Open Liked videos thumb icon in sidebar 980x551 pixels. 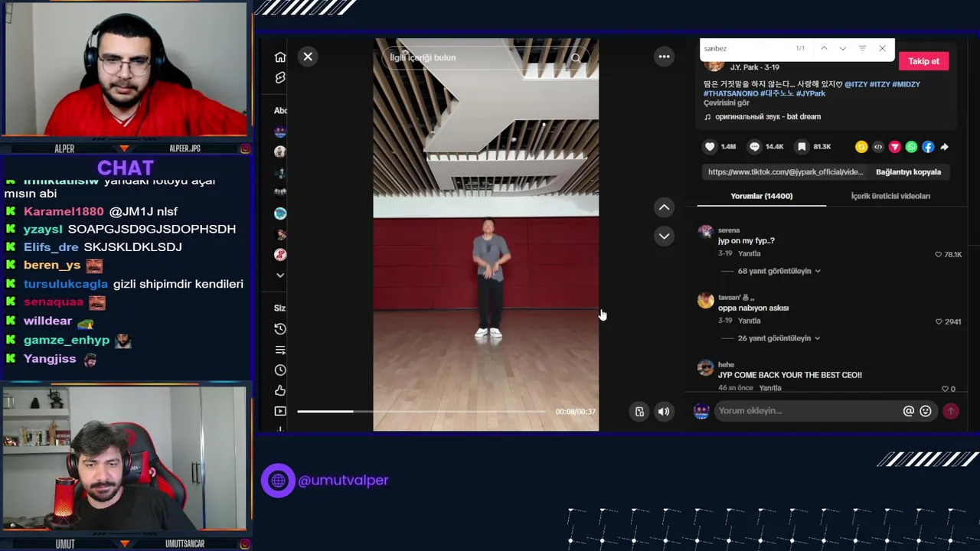(280, 391)
